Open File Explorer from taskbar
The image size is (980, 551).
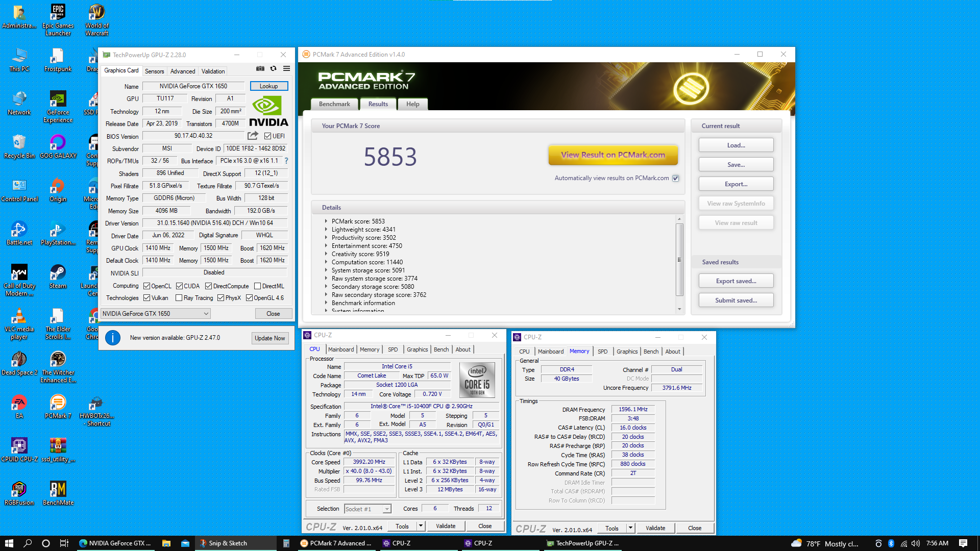point(166,543)
